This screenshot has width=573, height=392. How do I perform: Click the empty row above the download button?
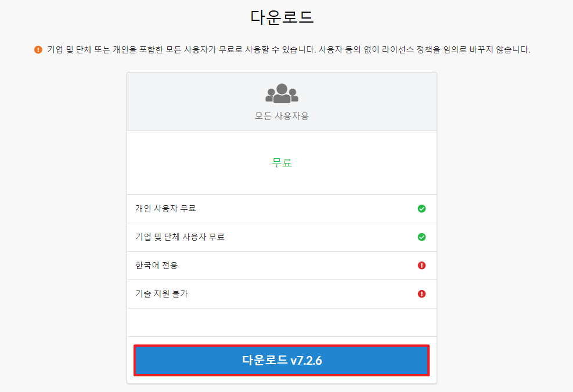281,322
